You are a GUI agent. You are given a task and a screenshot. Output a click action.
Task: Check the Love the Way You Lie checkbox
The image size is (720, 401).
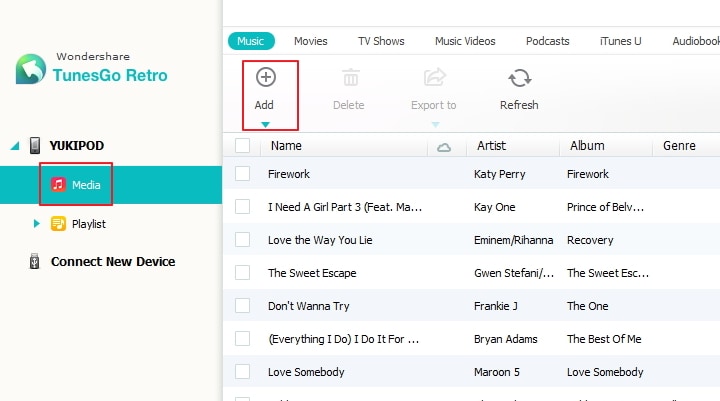tap(242, 240)
